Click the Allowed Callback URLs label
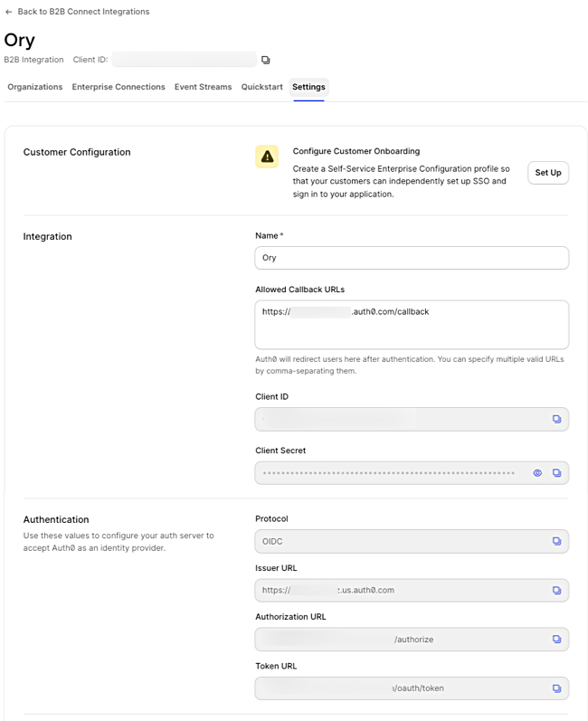The image size is (588, 721). (x=299, y=289)
